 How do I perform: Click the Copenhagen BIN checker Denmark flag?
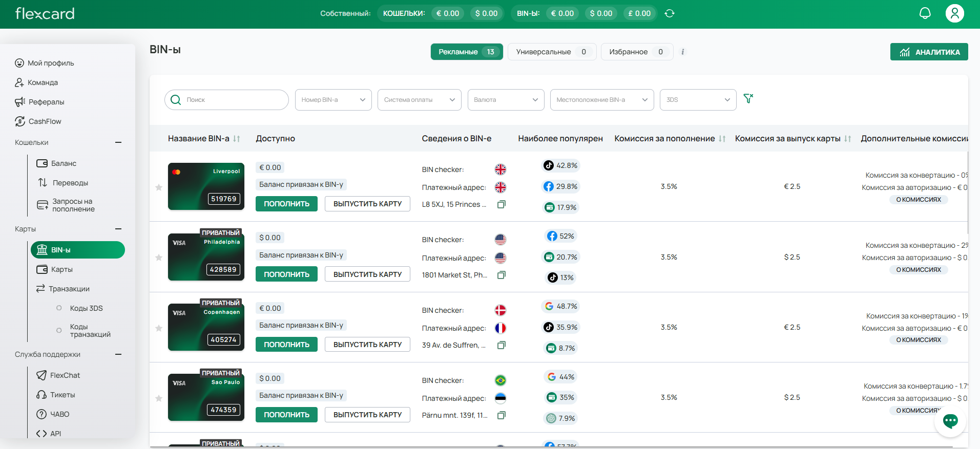point(501,310)
